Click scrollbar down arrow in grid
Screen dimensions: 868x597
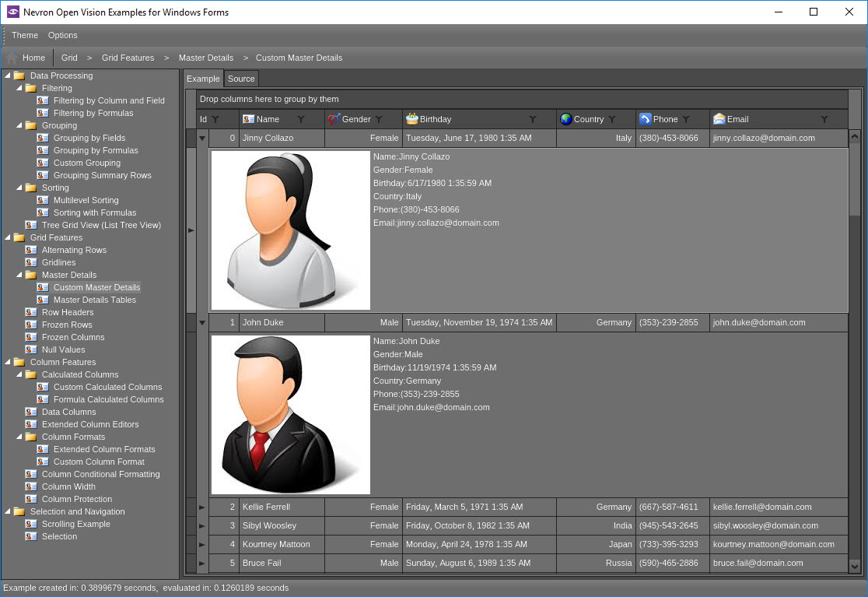pos(855,567)
